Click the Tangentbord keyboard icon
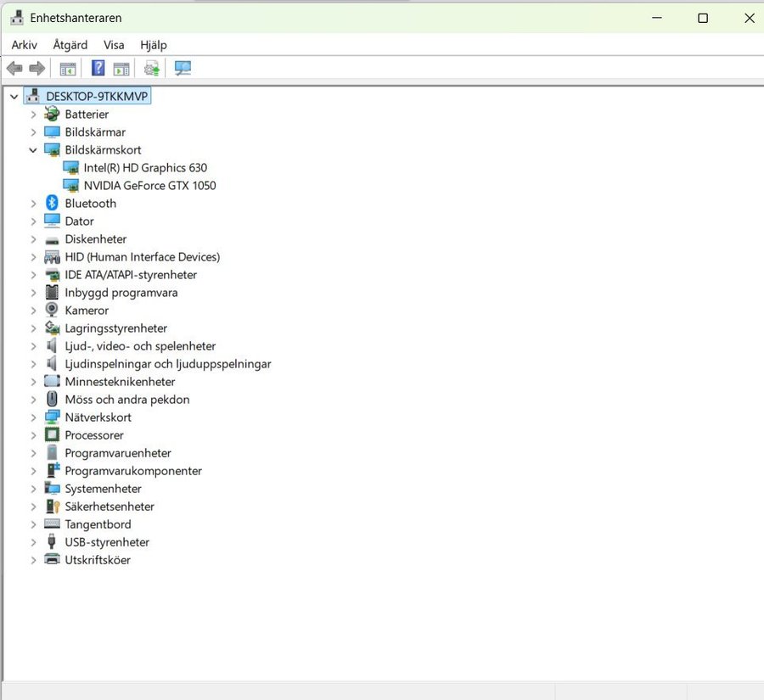The width and height of the screenshot is (764, 700). click(x=52, y=524)
